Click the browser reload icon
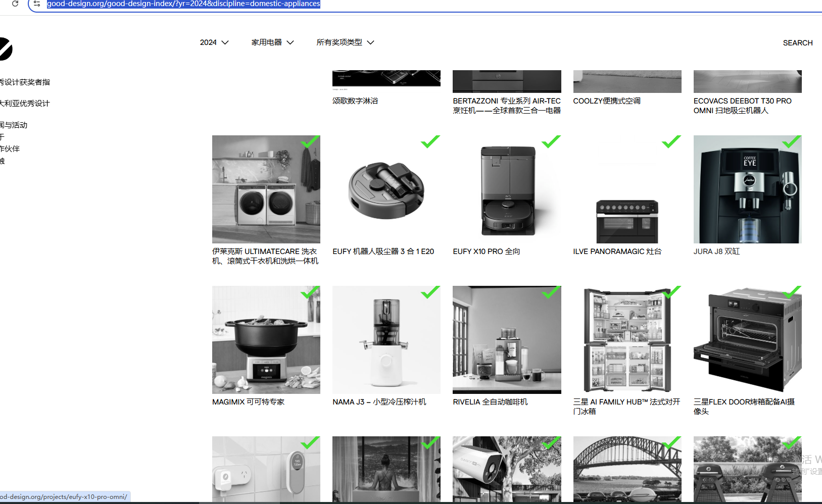 (15, 4)
